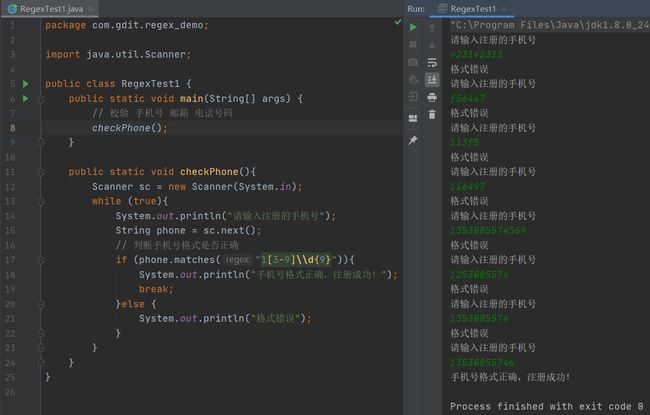Click 'new Scanner(System.in)' on line 12

point(232,187)
